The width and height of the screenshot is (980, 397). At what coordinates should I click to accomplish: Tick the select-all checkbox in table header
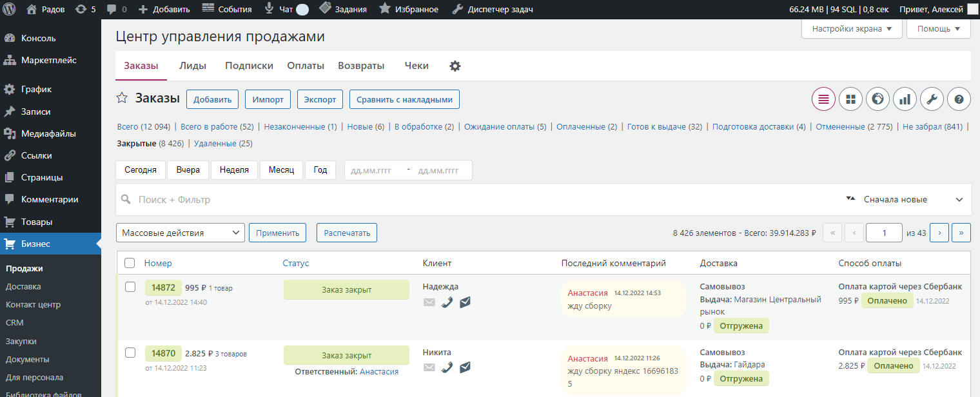click(130, 263)
